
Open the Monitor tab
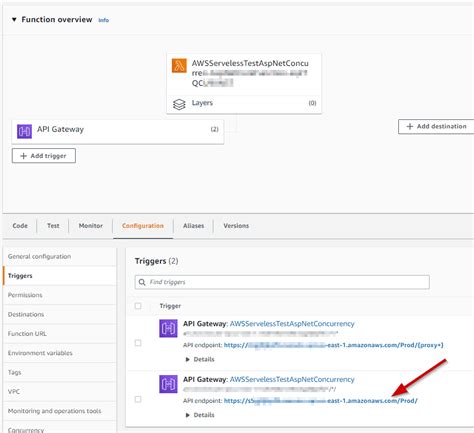click(x=91, y=226)
